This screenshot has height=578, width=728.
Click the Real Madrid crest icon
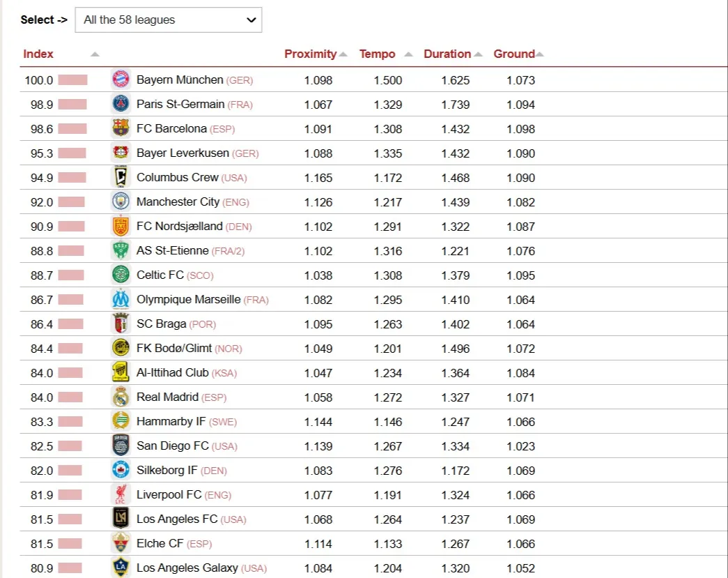coord(121,397)
